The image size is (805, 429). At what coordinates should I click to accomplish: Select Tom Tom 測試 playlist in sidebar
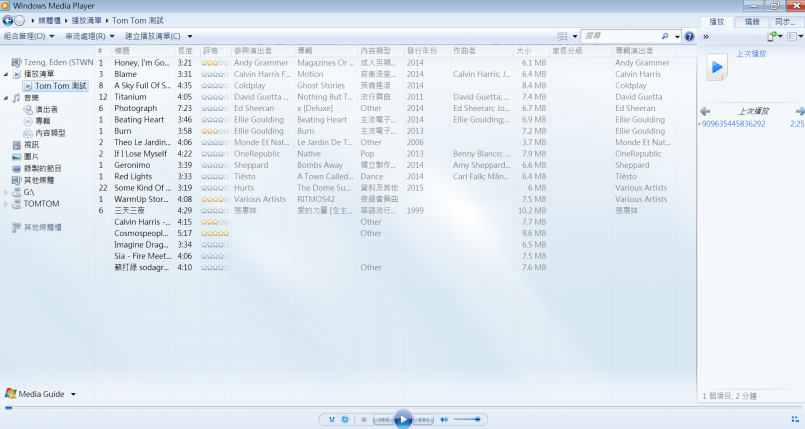(61, 86)
